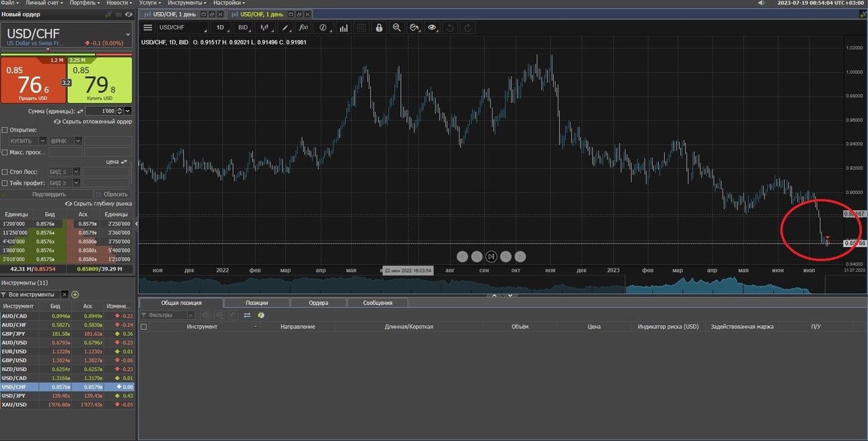This screenshot has width=868, height=441.
Task: Open the chart eye visibility menu
Action: coord(432,28)
